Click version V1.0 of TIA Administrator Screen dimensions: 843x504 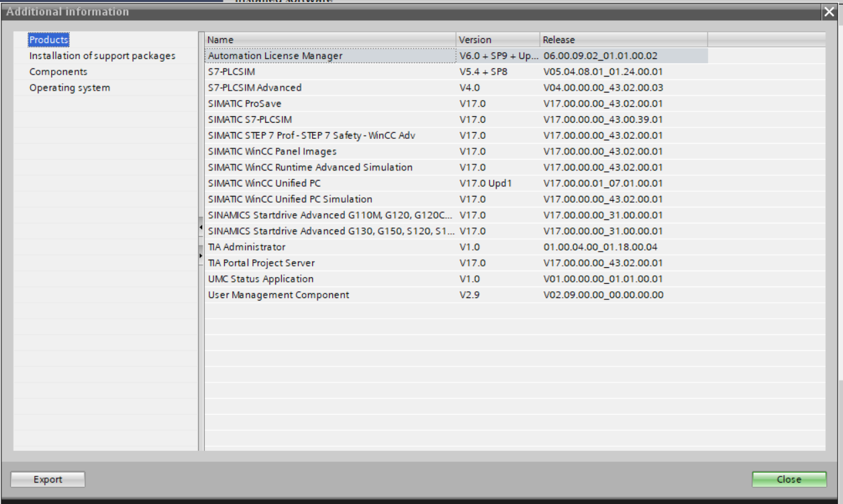point(499,247)
